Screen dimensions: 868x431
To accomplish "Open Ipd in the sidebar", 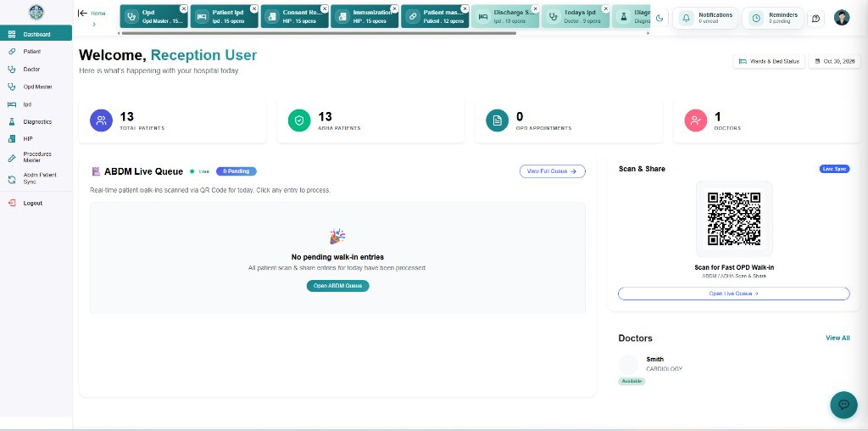I will [36, 104].
